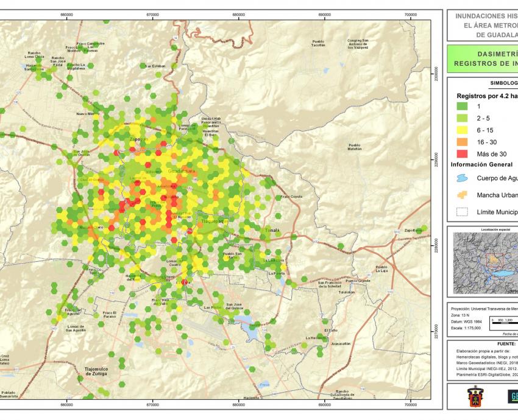518x420 pixels.
Task: Click the green title banner starting with DASIMETRÍ
Action: pyautogui.click(x=483, y=58)
